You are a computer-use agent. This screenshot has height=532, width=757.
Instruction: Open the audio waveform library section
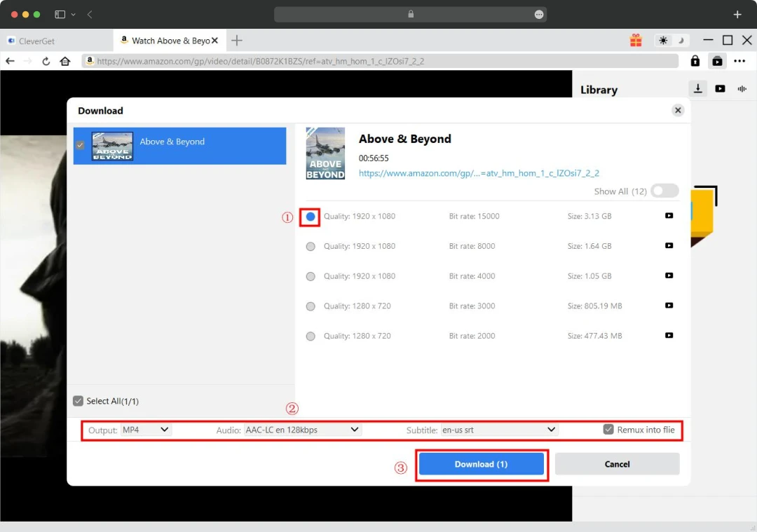pyautogui.click(x=742, y=88)
